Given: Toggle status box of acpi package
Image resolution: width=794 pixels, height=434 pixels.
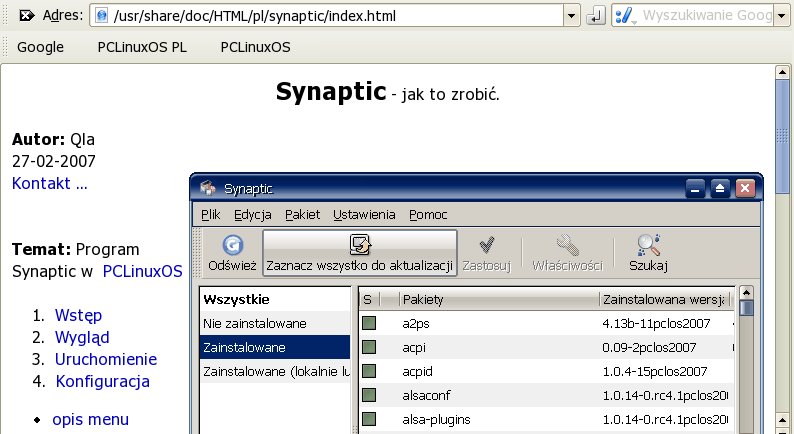Looking at the screenshot, I should coord(369,347).
